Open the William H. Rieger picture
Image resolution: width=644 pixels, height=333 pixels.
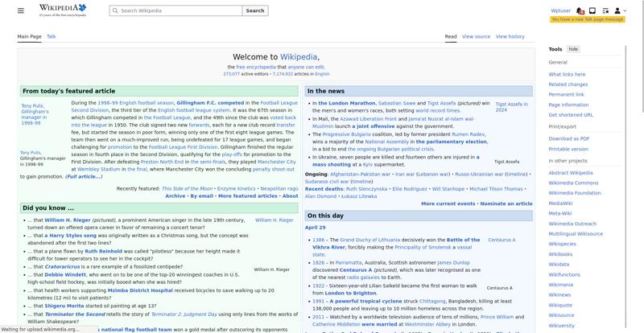275,220
